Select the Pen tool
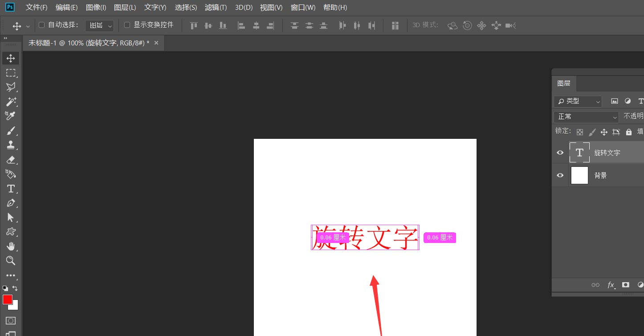 11,203
